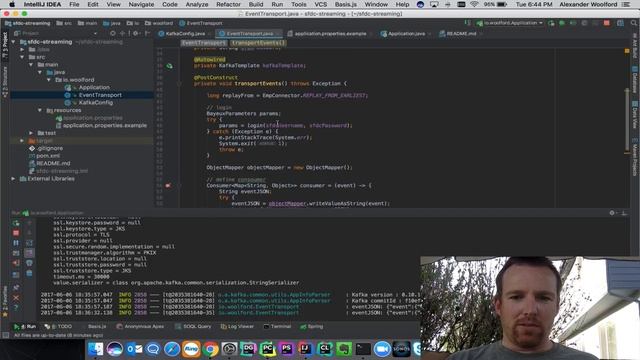Open the Log Viewer tool window button

[238, 327]
